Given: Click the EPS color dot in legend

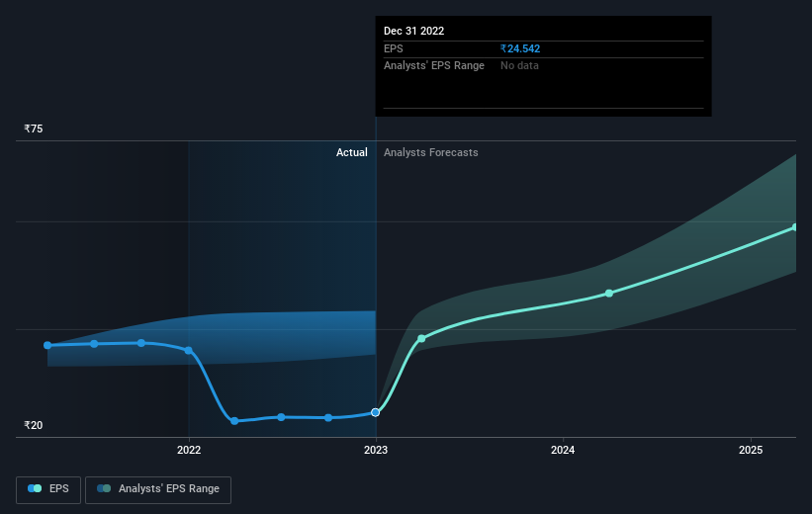Looking at the screenshot, I should (35, 488).
